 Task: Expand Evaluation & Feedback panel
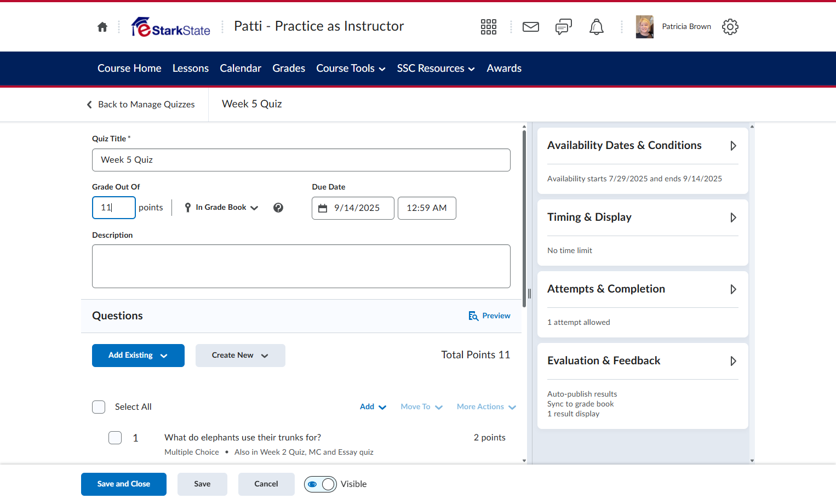(643, 361)
